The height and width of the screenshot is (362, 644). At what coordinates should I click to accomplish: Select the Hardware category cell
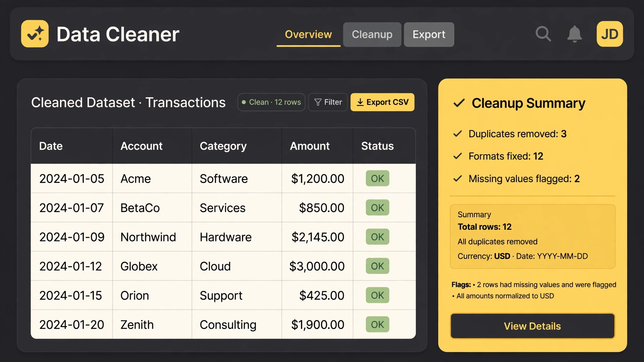click(x=237, y=237)
